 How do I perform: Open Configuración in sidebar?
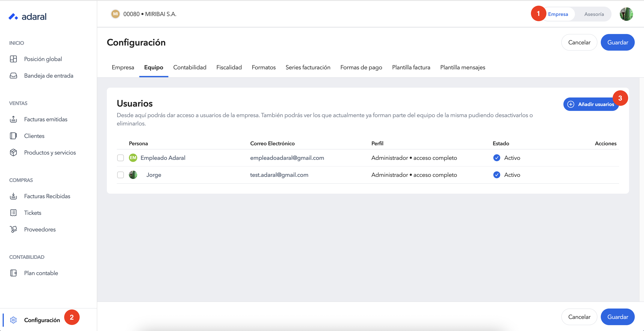[42, 320]
